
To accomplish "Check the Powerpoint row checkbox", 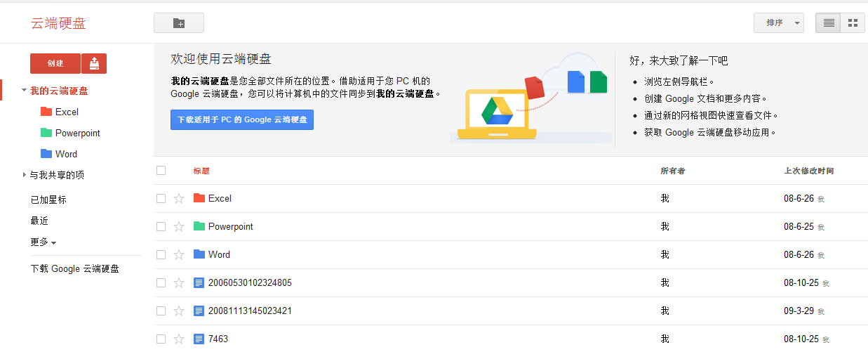I will [x=161, y=226].
